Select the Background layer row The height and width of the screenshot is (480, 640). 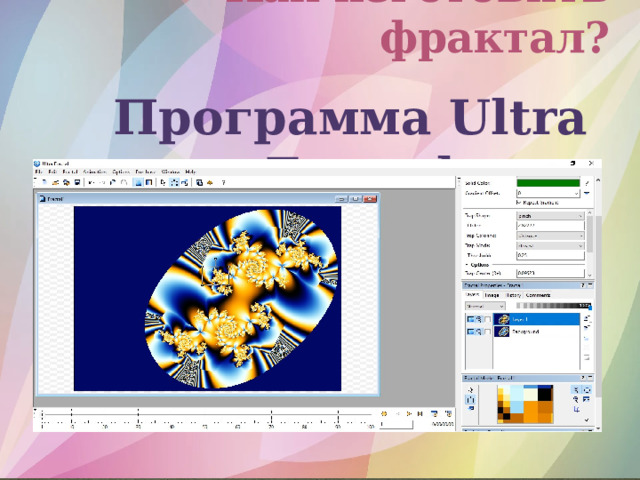point(536,331)
